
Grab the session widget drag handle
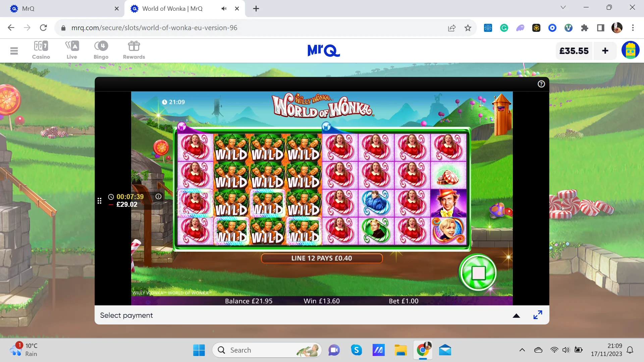(x=99, y=201)
